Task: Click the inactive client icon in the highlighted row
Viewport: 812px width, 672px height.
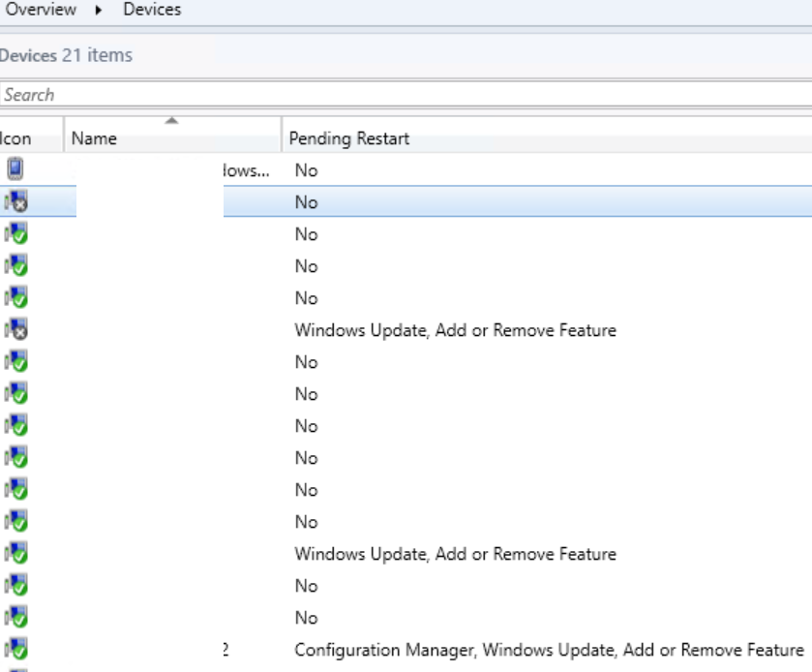Action: coord(16,201)
